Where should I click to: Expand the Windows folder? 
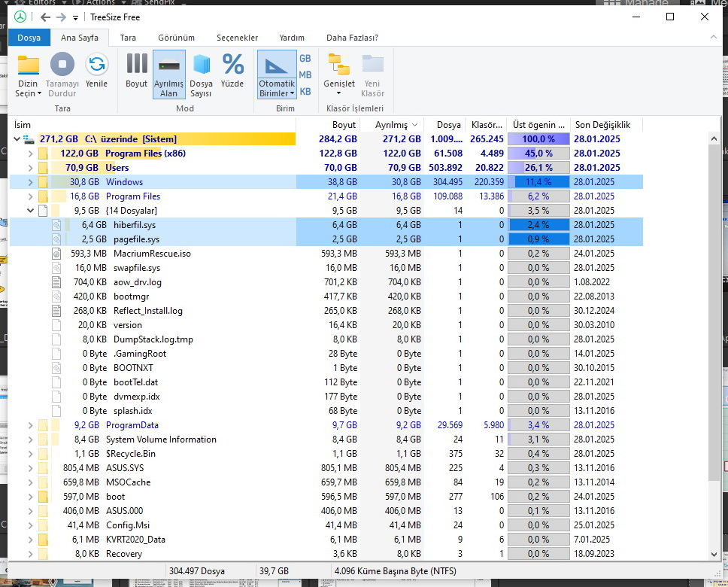30,182
